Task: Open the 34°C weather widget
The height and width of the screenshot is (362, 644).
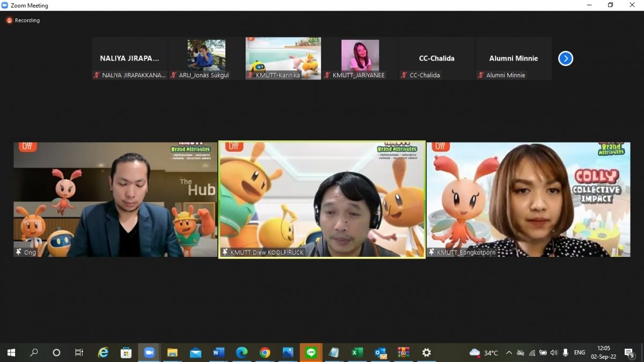Action: [484, 352]
